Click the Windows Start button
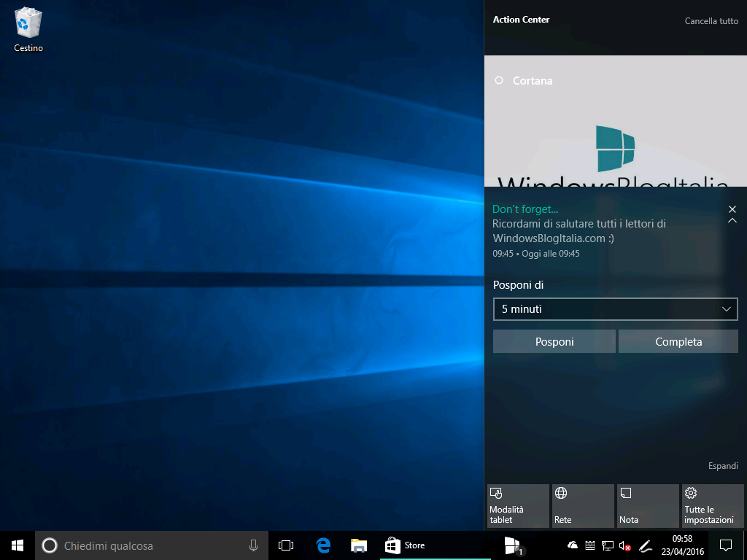The image size is (747, 560). 18,545
